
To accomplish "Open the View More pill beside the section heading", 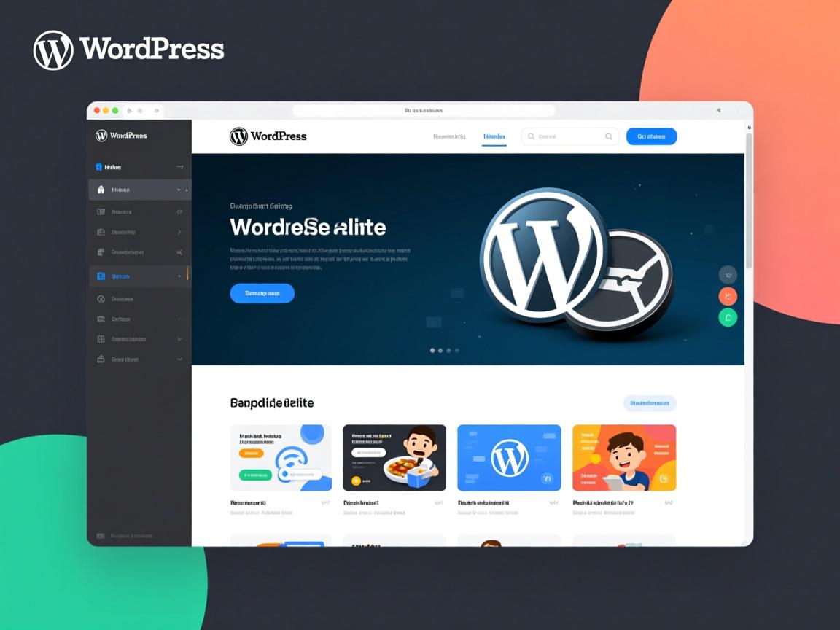I will pyautogui.click(x=650, y=402).
